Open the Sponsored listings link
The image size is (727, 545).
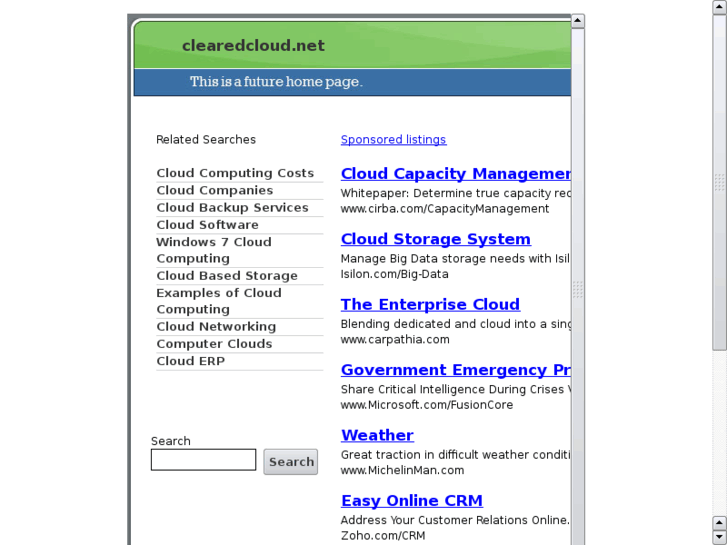(x=393, y=140)
